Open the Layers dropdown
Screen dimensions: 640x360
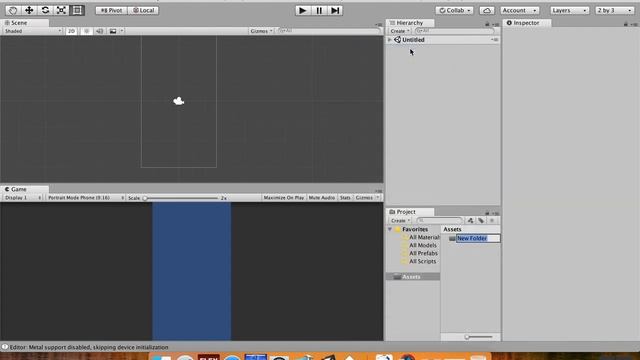pyautogui.click(x=569, y=10)
